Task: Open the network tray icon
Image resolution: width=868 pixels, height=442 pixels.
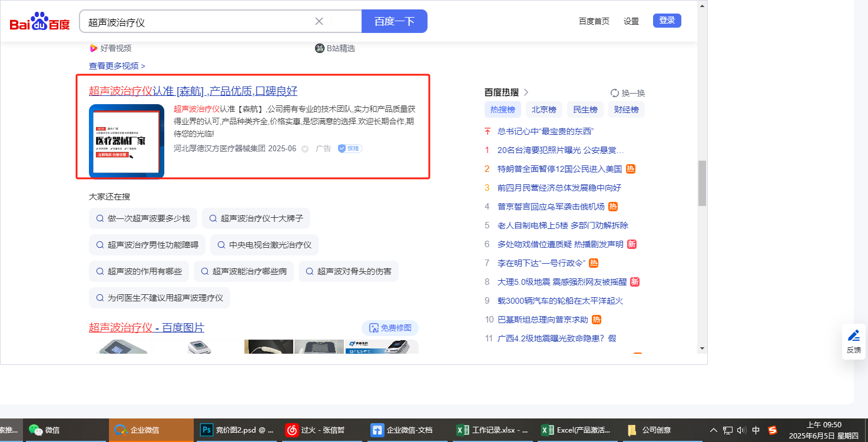Action: coord(728,430)
